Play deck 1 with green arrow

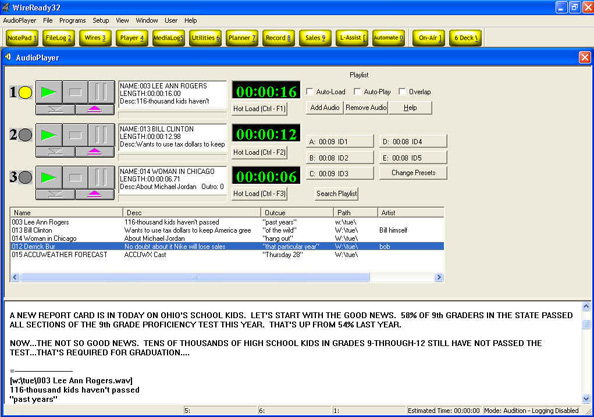click(49, 92)
